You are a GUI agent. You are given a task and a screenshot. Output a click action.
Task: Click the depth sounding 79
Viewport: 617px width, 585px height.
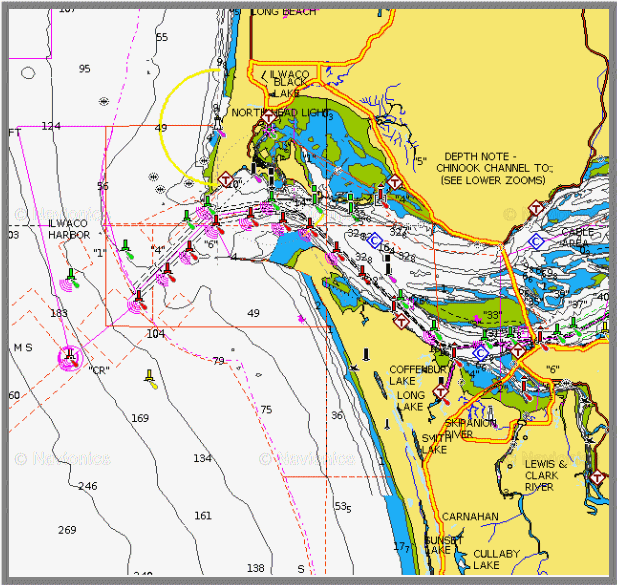pyautogui.click(x=218, y=361)
